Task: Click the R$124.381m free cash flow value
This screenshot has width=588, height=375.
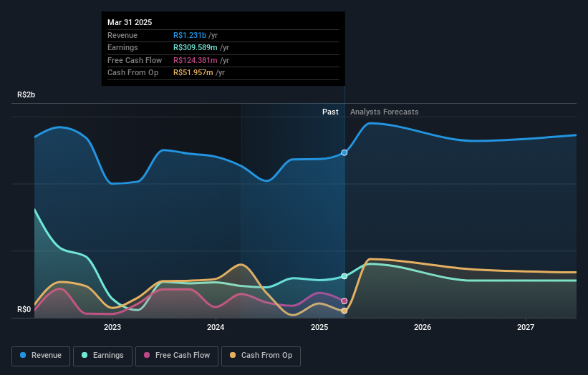Action: (196, 60)
